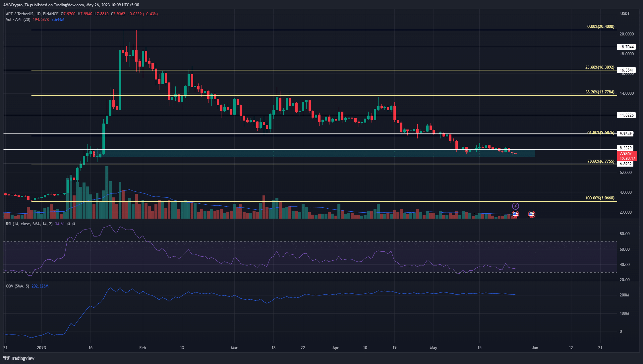This screenshot has height=364, width=643.
Task: Click the low price L7.8810
Action: [x=101, y=14]
